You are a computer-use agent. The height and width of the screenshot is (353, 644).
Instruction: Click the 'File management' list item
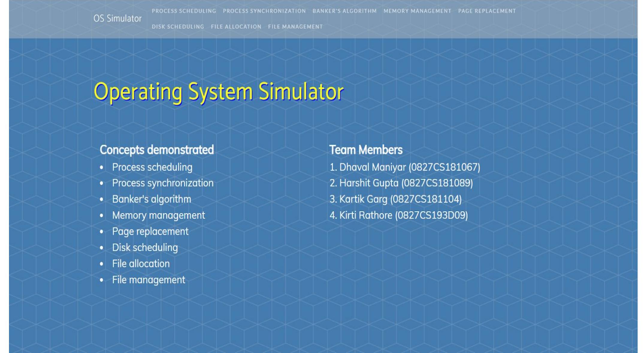click(149, 280)
